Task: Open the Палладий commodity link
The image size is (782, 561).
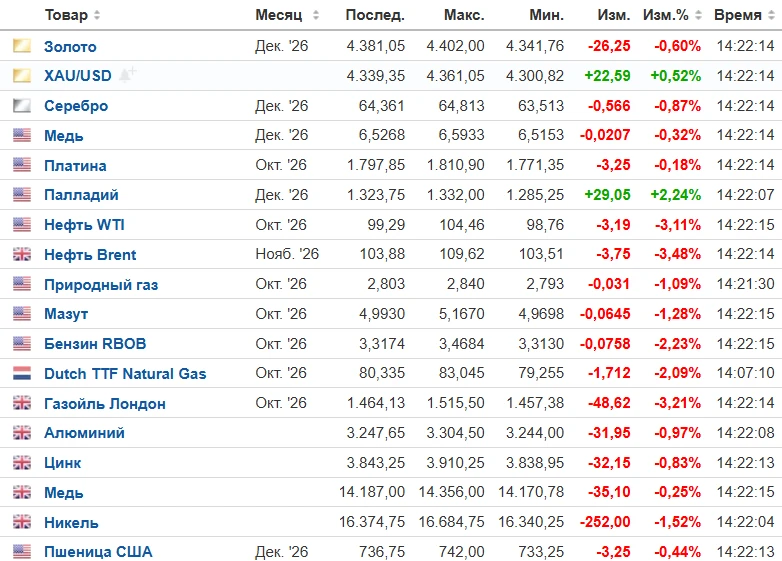Action: click(x=81, y=194)
